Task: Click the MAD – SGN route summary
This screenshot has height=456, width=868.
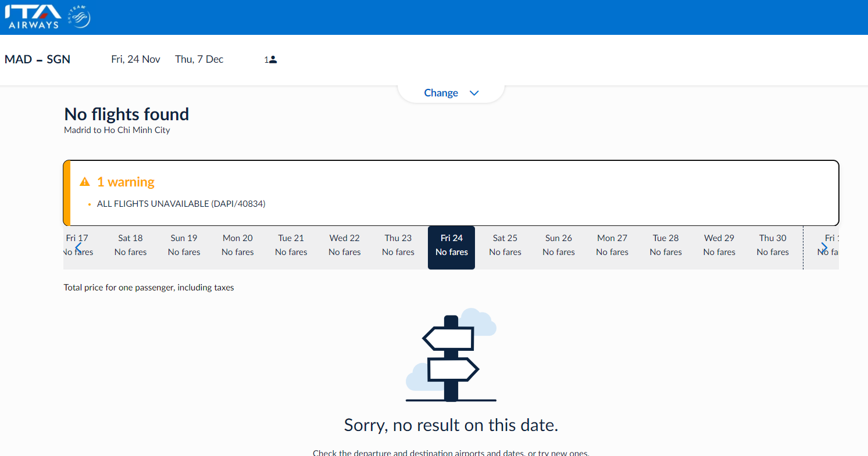Action: click(x=37, y=59)
